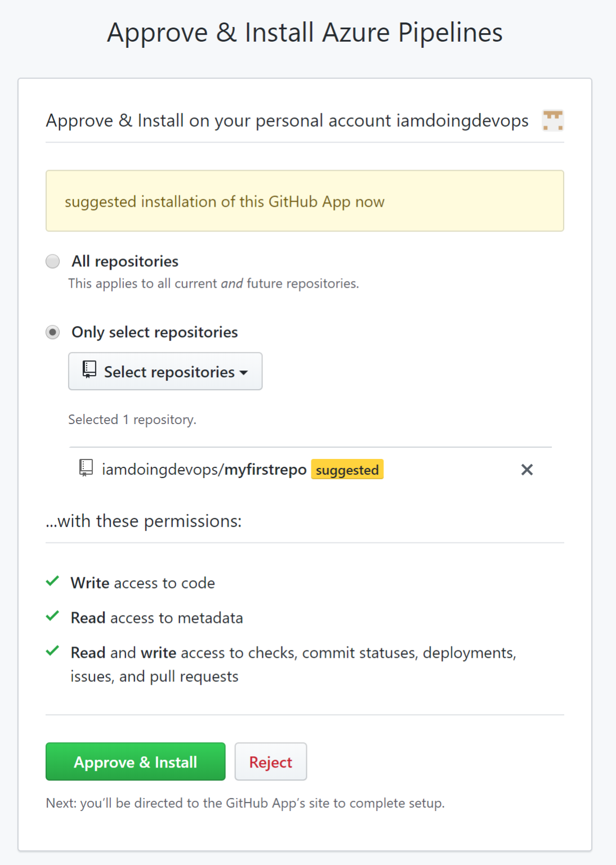Click the caret on Select repositories

coord(244,372)
